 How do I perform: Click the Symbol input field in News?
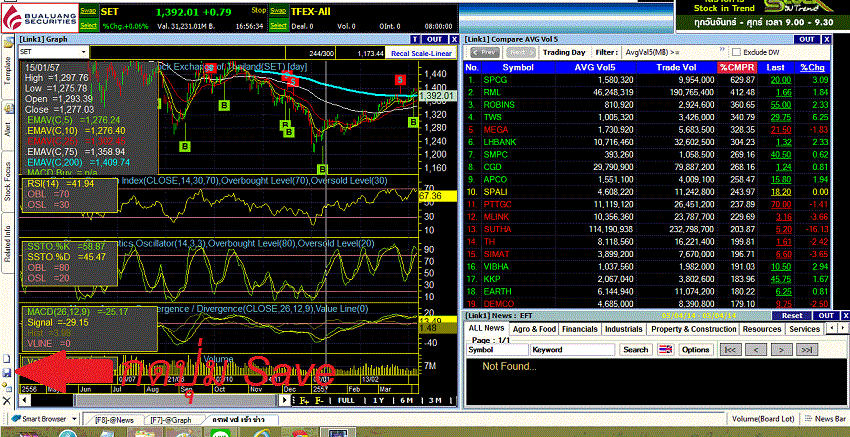pos(498,350)
